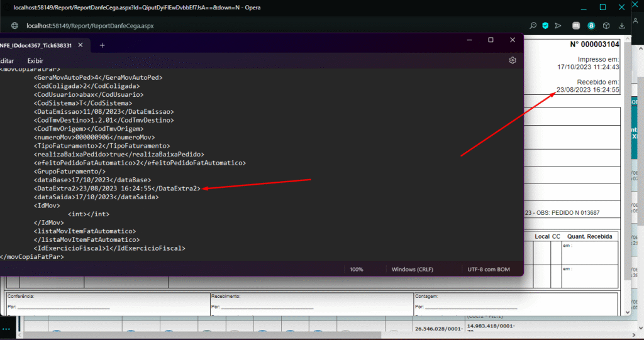Viewport: 644px width, 340px height.
Task: Click UTF-8 com BOM encoding indicator
Action: click(488, 269)
